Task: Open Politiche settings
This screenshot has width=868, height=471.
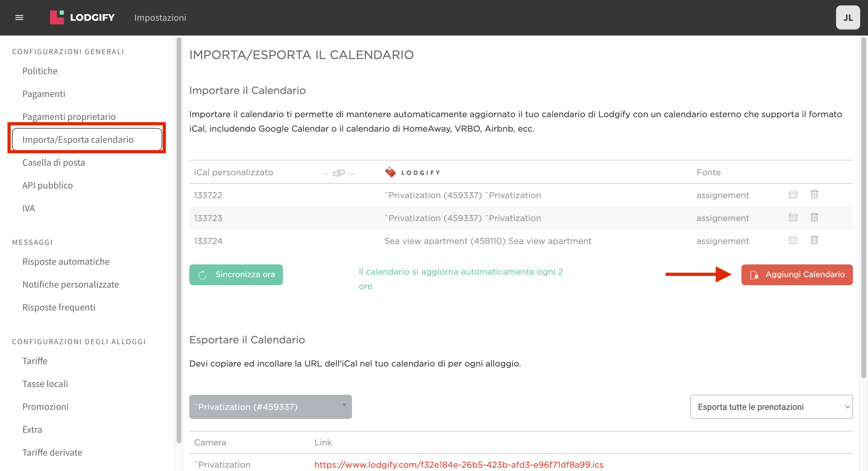Action: [40, 71]
